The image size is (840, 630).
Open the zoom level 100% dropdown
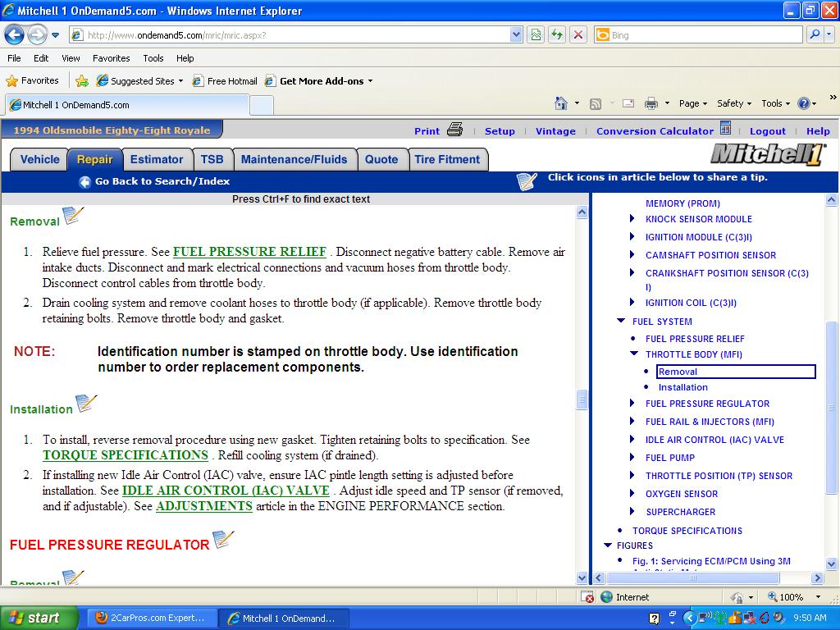point(818,597)
